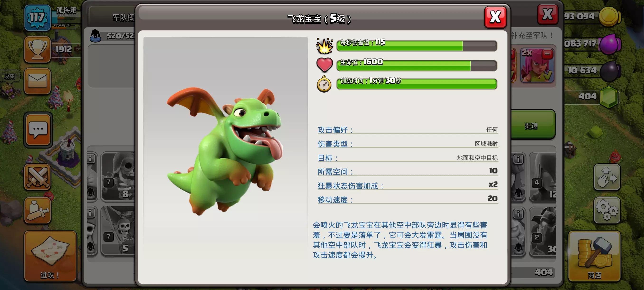This screenshot has height=290, width=644.
Task: Open the 商店 shop button
Action: tap(595, 256)
